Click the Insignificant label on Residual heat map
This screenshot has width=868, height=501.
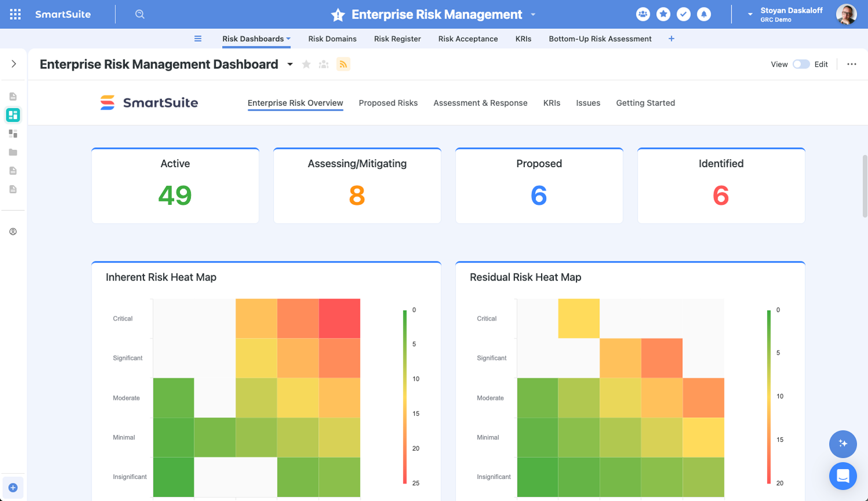(494, 477)
